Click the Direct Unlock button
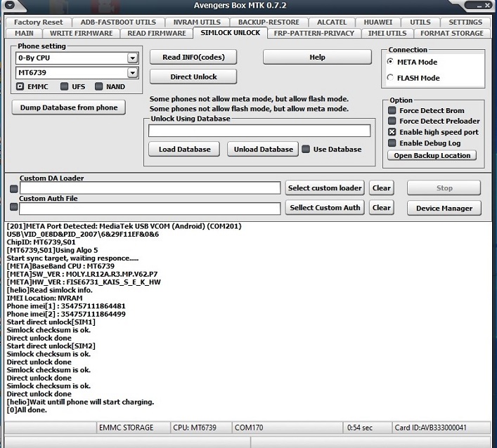The height and width of the screenshot is (448, 497). click(193, 77)
